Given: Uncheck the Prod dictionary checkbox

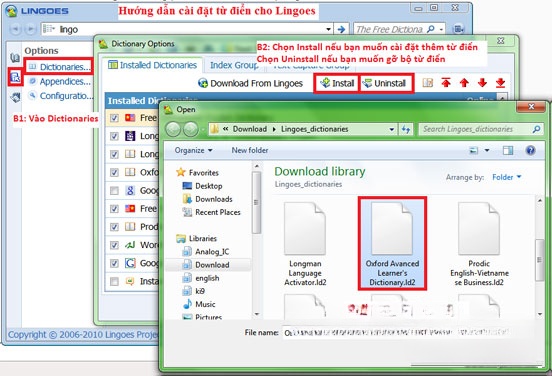Looking at the screenshot, I should tap(114, 227).
